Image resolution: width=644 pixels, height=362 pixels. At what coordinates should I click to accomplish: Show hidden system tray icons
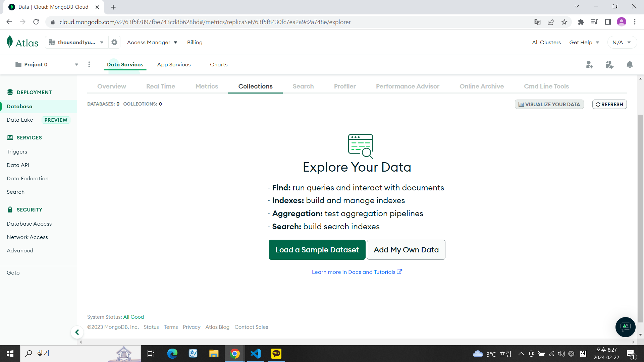[521, 354]
